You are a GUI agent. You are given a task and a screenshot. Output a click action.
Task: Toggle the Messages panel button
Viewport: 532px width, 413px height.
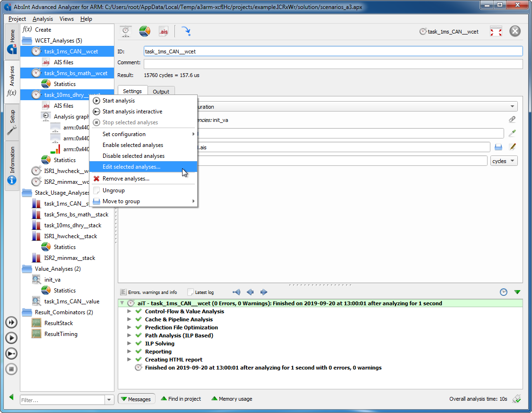[x=136, y=399]
